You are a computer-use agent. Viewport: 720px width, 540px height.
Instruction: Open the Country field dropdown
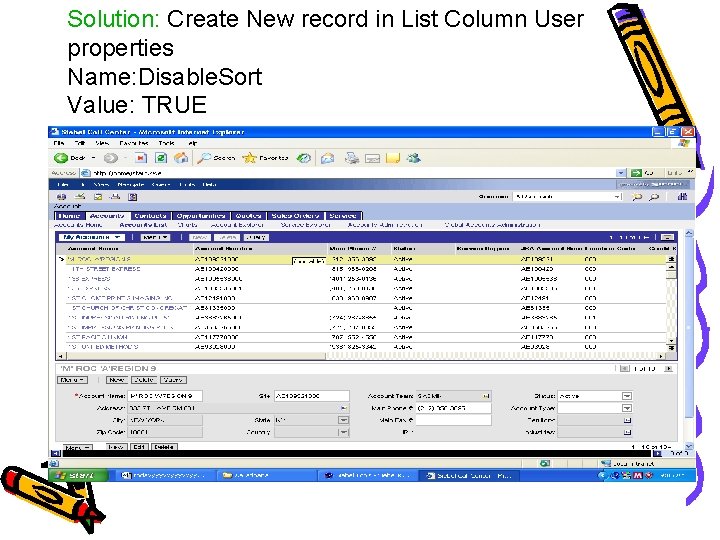[343, 432]
